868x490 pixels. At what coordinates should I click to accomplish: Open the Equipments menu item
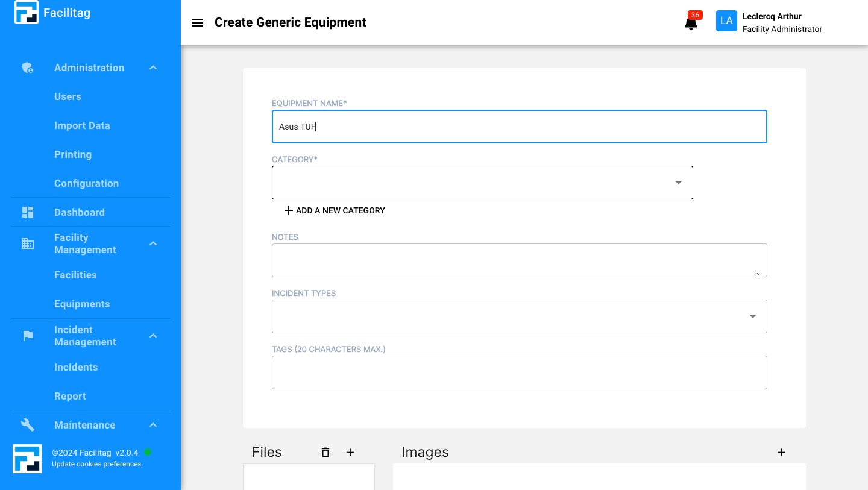(x=82, y=304)
